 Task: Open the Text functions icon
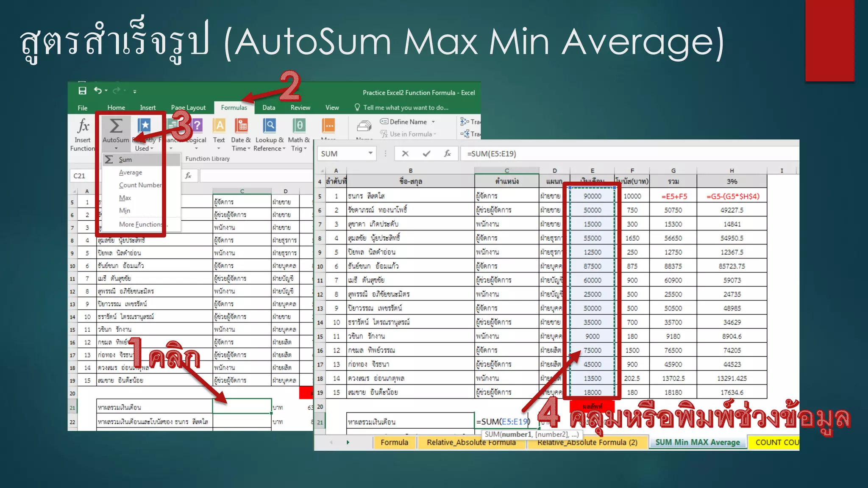219,125
